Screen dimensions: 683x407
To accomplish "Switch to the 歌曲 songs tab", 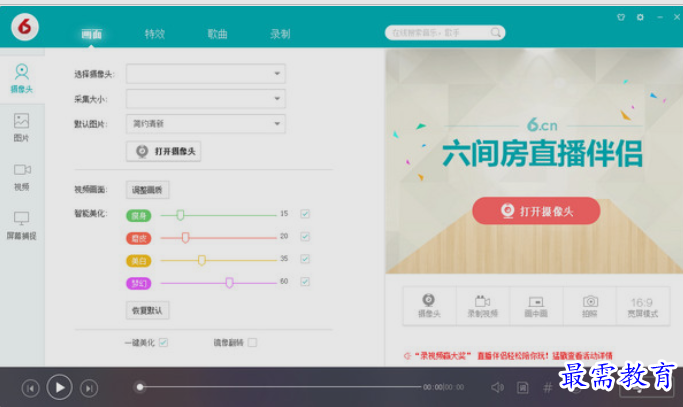I will point(217,34).
